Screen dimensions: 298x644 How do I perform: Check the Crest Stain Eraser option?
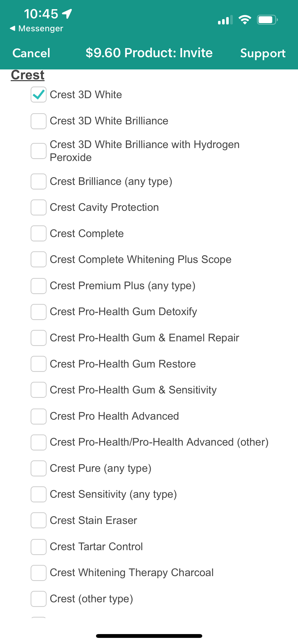coord(38,520)
